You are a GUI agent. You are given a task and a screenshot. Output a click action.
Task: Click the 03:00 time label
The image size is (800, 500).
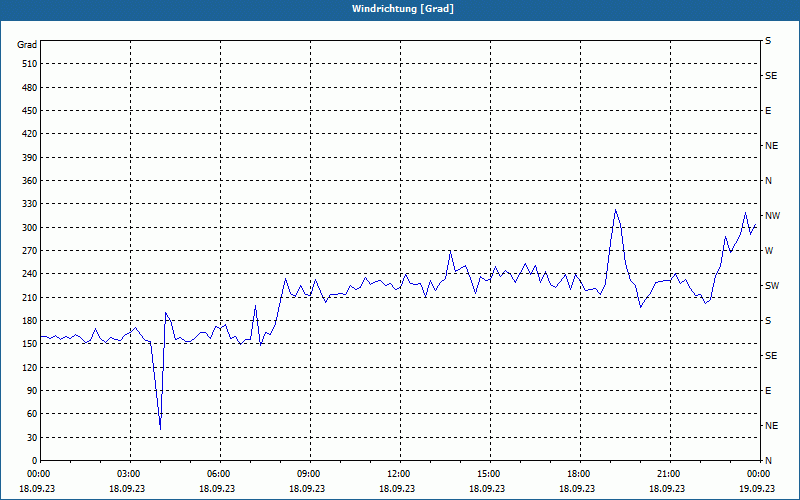pyautogui.click(x=131, y=474)
